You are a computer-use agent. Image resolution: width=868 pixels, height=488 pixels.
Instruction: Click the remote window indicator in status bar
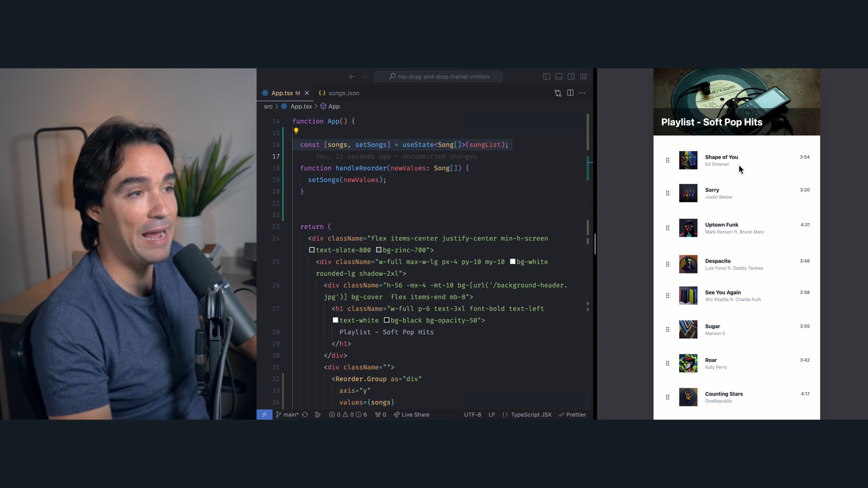point(264,414)
